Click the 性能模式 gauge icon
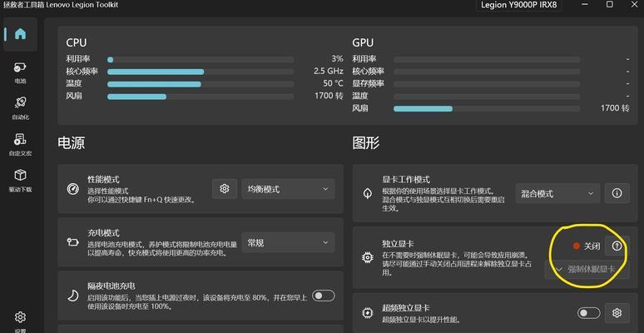The image size is (644, 333). tap(72, 189)
